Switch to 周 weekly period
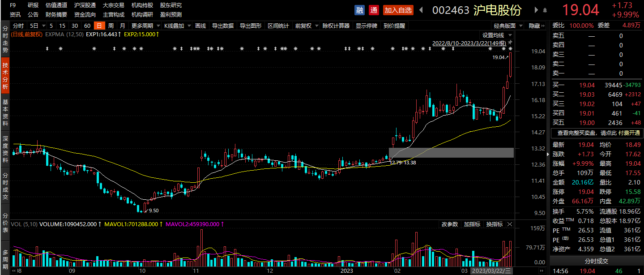This screenshot has height=275, width=644. [111, 26]
